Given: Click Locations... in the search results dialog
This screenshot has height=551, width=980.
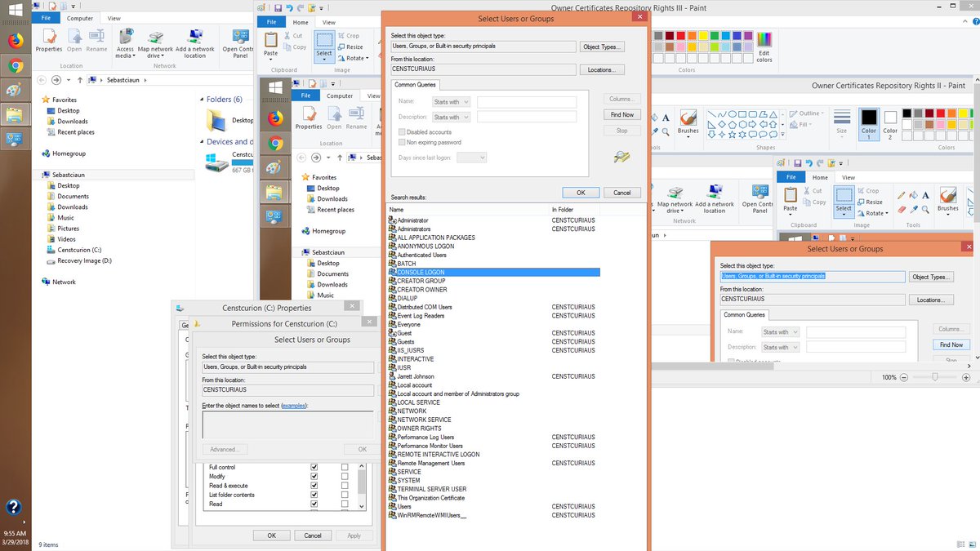Looking at the screenshot, I should coord(602,70).
